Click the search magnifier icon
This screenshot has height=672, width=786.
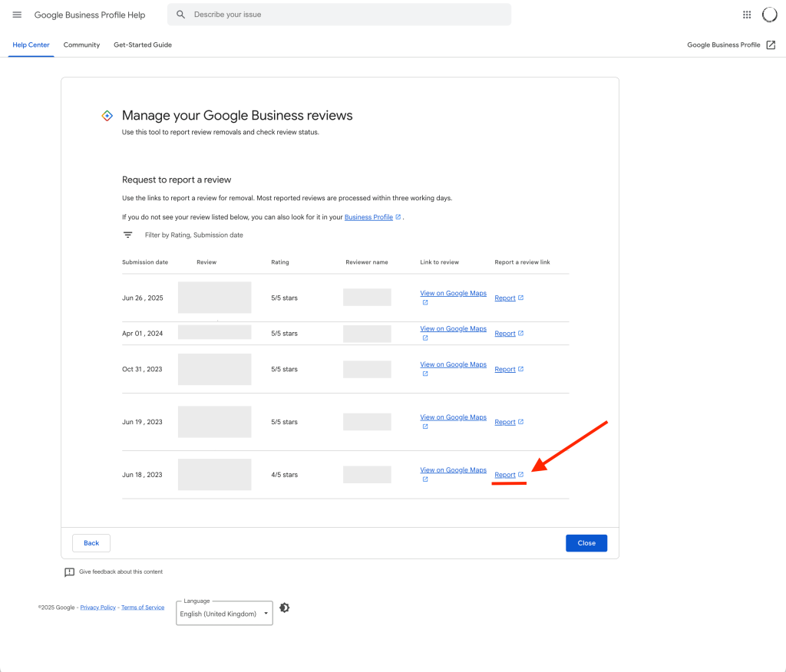(180, 15)
